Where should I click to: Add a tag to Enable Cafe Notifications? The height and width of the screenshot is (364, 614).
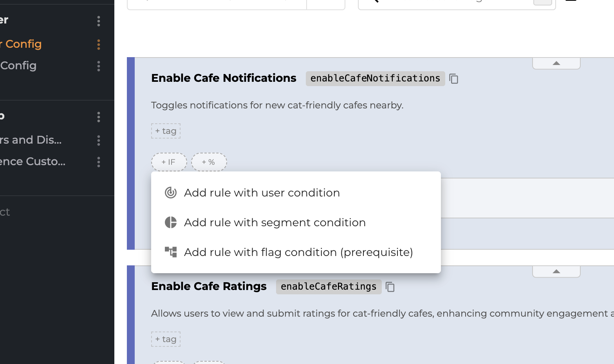pyautogui.click(x=166, y=131)
